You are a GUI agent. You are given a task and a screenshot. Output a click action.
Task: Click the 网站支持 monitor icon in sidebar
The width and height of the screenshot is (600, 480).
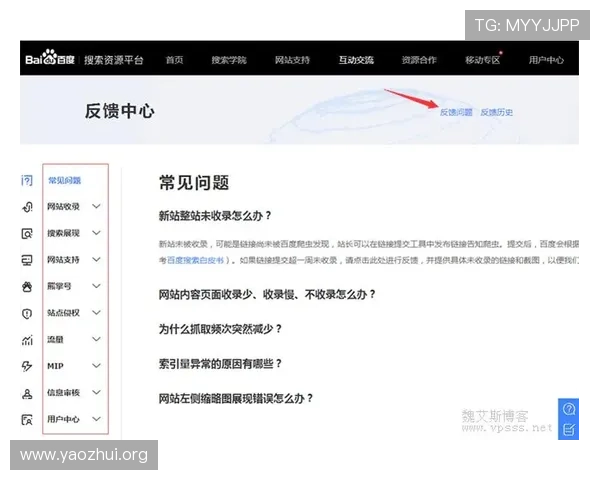(x=27, y=260)
